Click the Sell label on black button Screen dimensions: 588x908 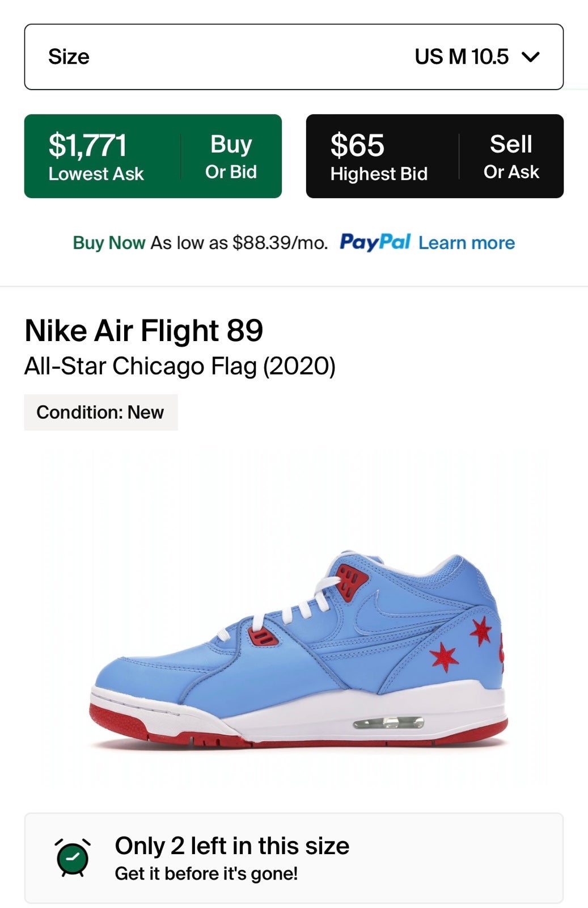511,144
